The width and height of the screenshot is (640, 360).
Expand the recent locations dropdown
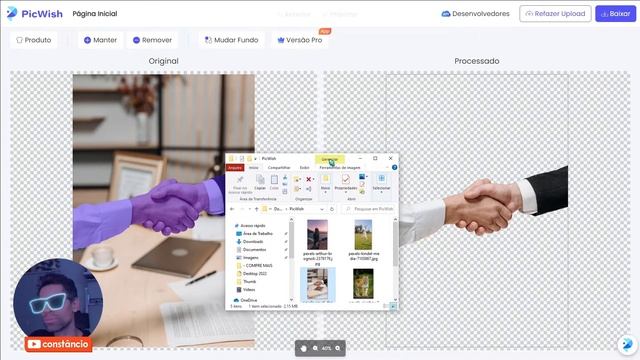249,209
